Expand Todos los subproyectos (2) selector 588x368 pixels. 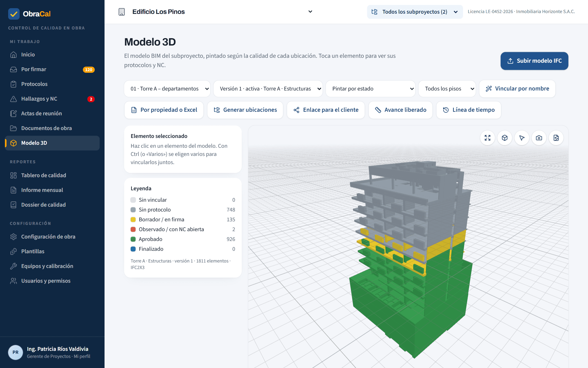pyautogui.click(x=415, y=12)
